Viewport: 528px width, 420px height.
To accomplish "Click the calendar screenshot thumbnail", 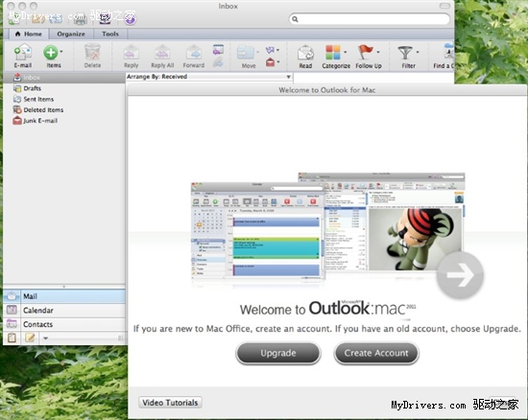I will pos(258,231).
